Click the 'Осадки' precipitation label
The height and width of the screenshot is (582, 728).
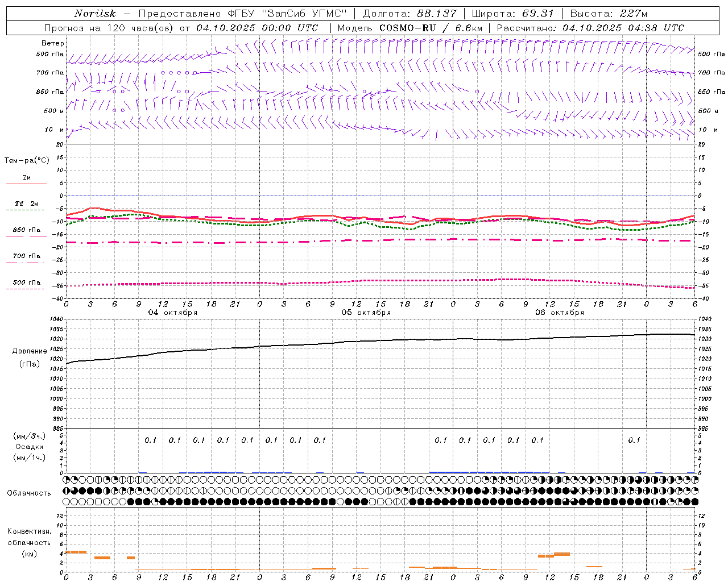tap(30, 447)
